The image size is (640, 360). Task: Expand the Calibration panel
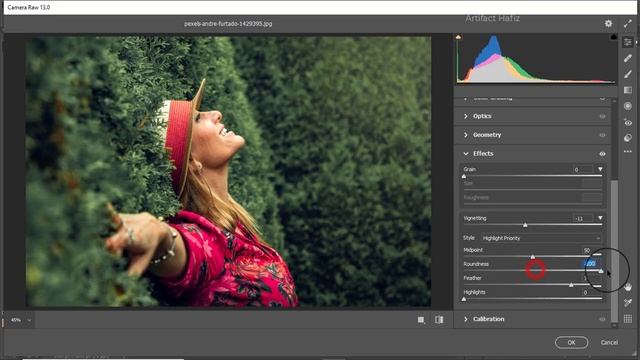point(466,319)
